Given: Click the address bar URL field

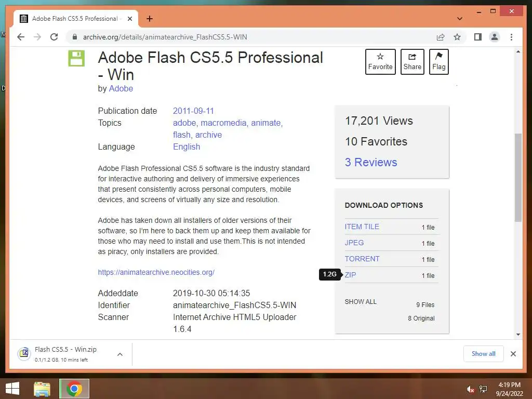Looking at the screenshot, I should (165, 37).
